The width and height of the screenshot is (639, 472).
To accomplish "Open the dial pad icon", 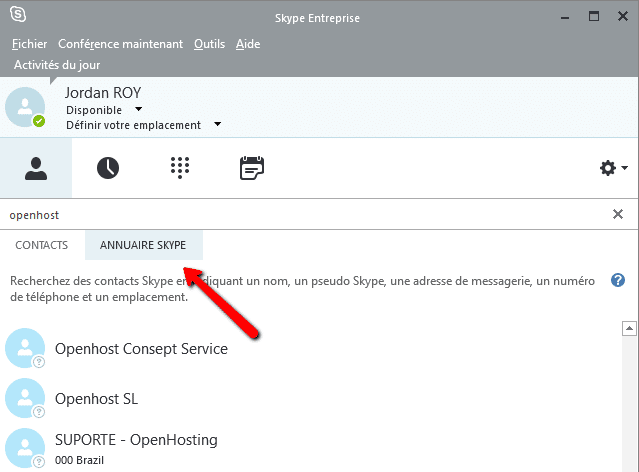I will (180, 168).
